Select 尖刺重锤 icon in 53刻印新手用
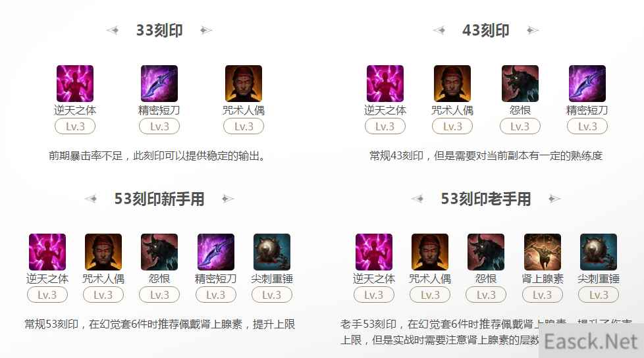Image resolution: width=644 pixels, height=358 pixels. 272,252
